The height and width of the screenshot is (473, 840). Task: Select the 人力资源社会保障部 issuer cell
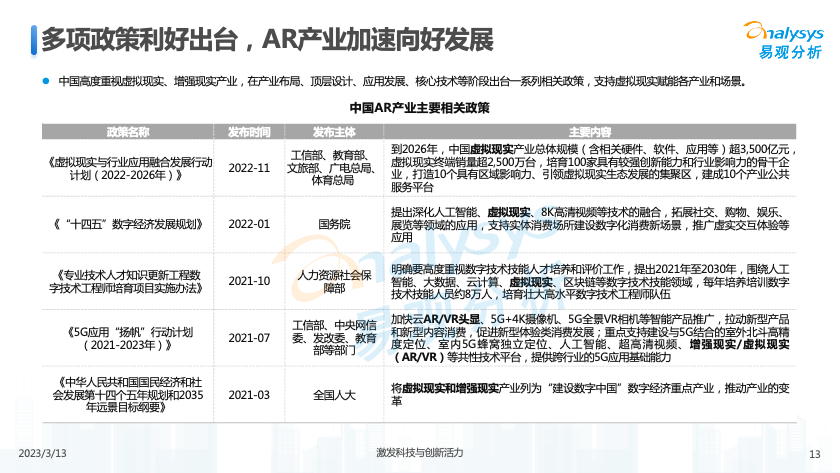(334, 281)
